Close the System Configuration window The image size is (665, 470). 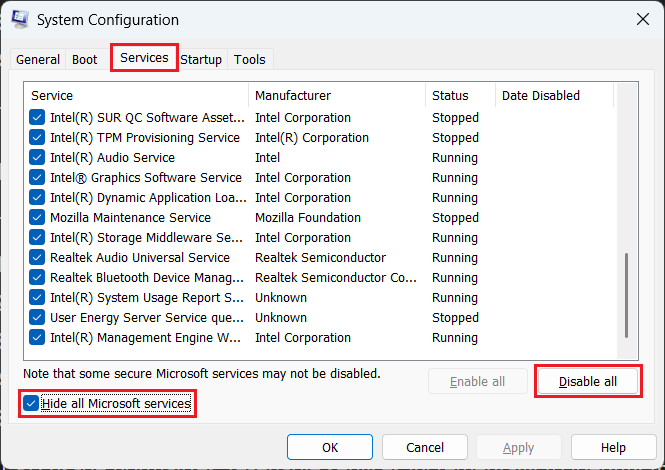pyautogui.click(x=641, y=19)
